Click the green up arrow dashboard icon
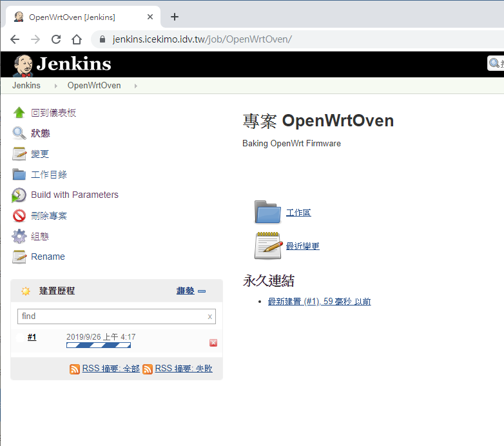The height and width of the screenshot is (446, 504). click(19, 112)
